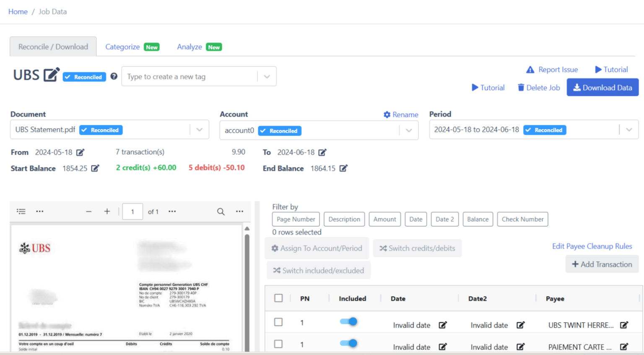Click the Rename gear icon above Account
Image resolution: width=644 pixels, height=355 pixels.
[x=387, y=114]
